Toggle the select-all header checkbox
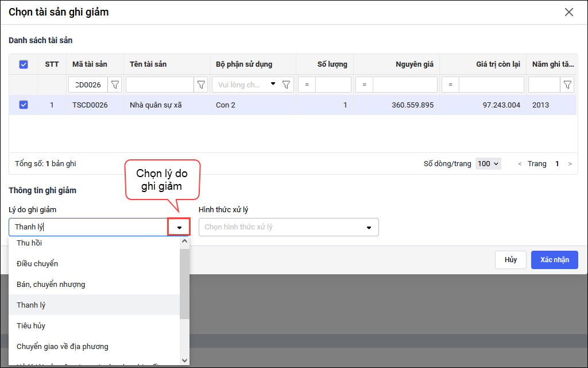This screenshot has height=368, width=588. point(24,64)
